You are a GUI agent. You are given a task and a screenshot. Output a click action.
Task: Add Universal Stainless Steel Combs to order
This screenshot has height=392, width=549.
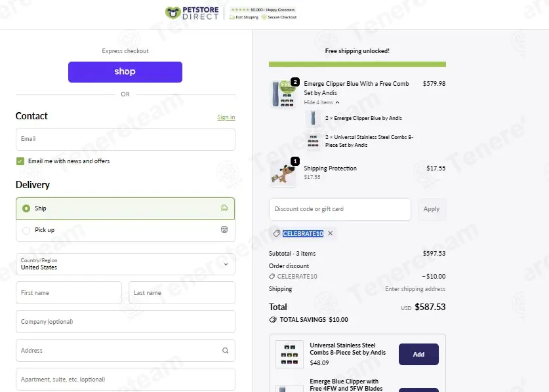418,354
